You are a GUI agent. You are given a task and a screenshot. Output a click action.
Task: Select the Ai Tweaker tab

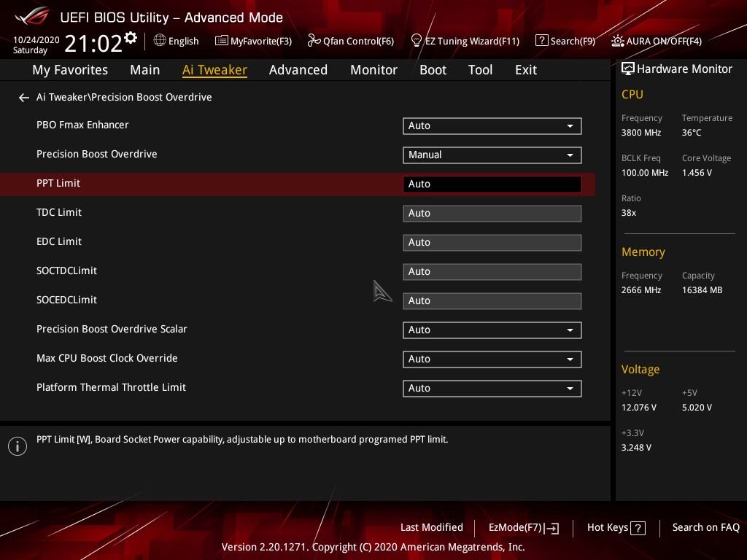pyautogui.click(x=215, y=70)
